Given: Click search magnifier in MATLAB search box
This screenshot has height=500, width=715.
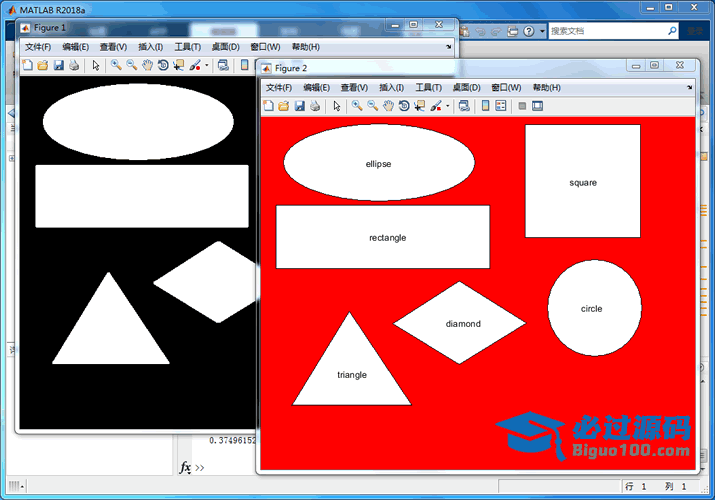Looking at the screenshot, I should 672,31.
